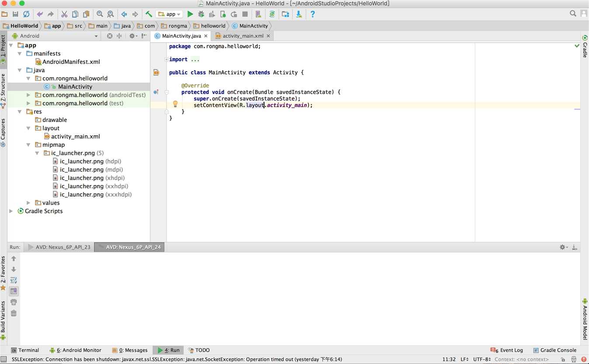Expand the values folder

click(x=28, y=203)
